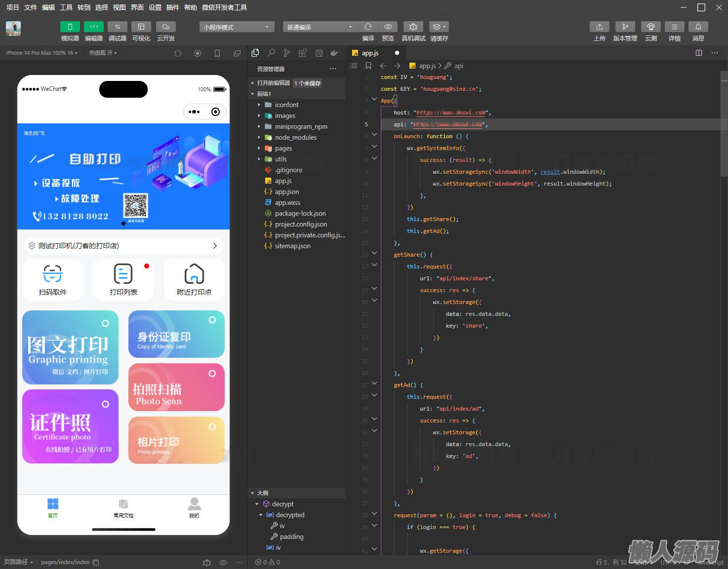Switch to the app.js editor tab
728x569 pixels.
pyautogui.click(x=370, y=53)
